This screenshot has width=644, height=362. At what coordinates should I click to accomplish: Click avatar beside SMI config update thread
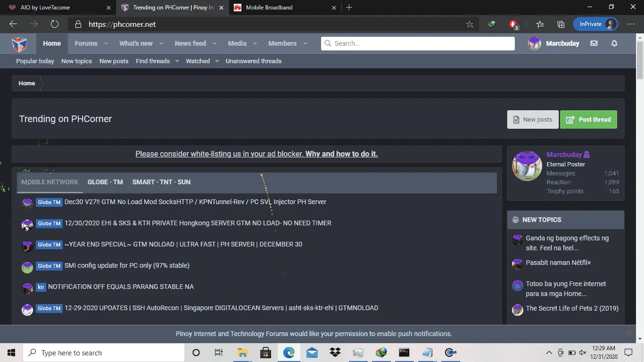coord(27,267)
